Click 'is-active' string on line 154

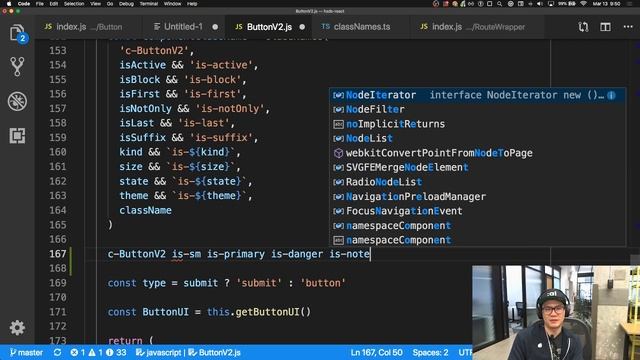click(221, 65)
